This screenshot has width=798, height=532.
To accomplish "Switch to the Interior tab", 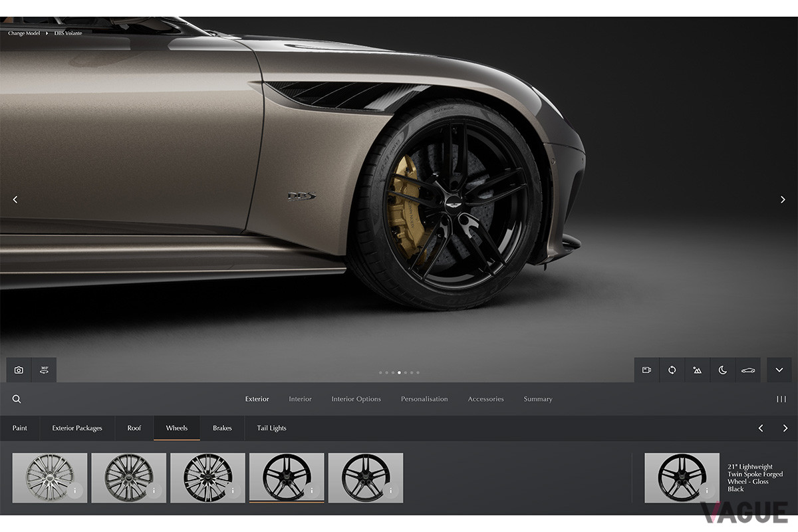I will tap(300, 399).
